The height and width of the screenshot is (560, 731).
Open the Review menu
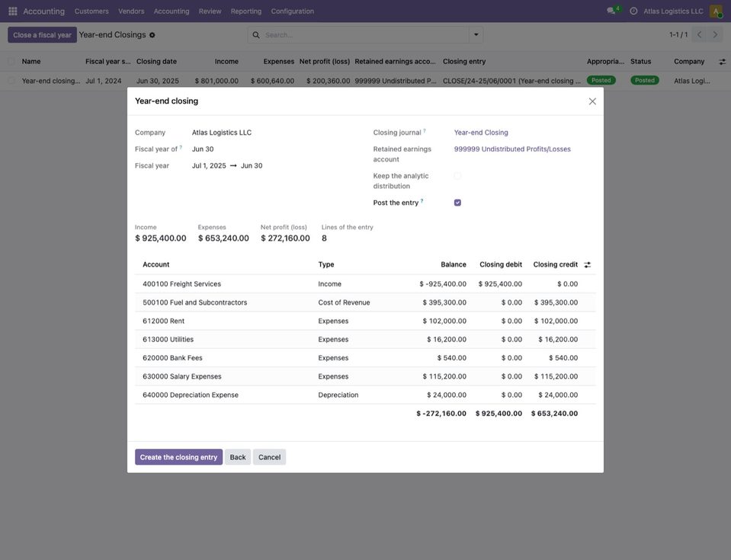[210, 11]
